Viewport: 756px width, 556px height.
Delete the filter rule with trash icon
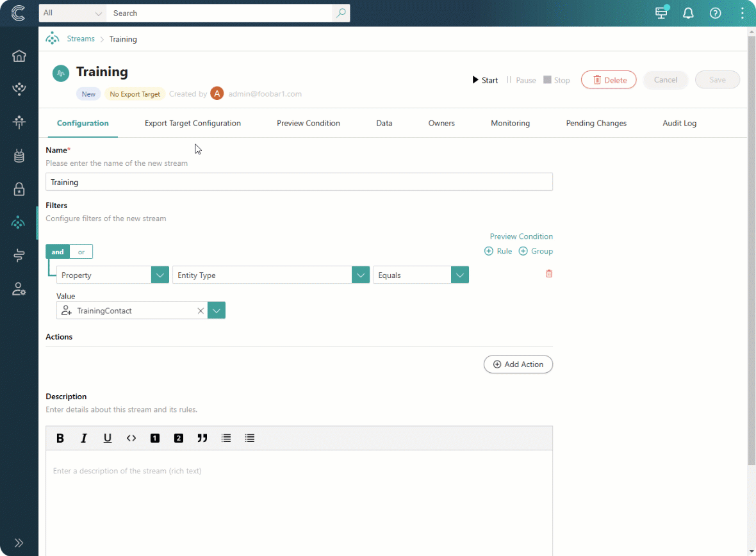point(548,274)
